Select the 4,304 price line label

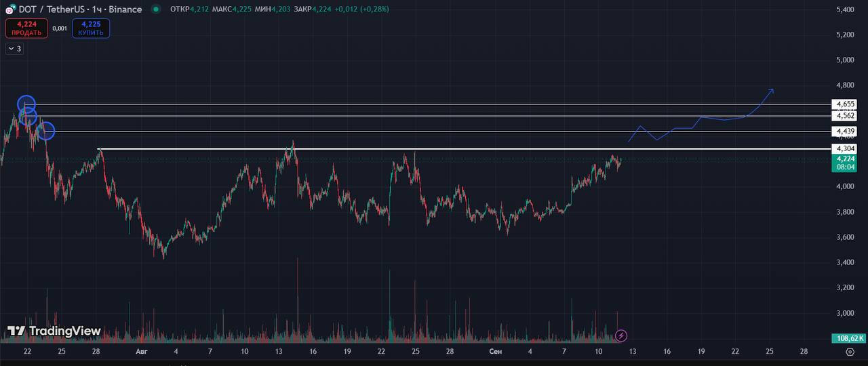pos(846,148)
